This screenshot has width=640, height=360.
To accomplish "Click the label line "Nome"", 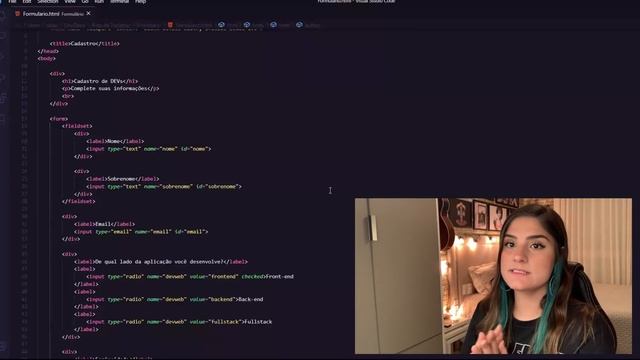I will pos(115,141).
